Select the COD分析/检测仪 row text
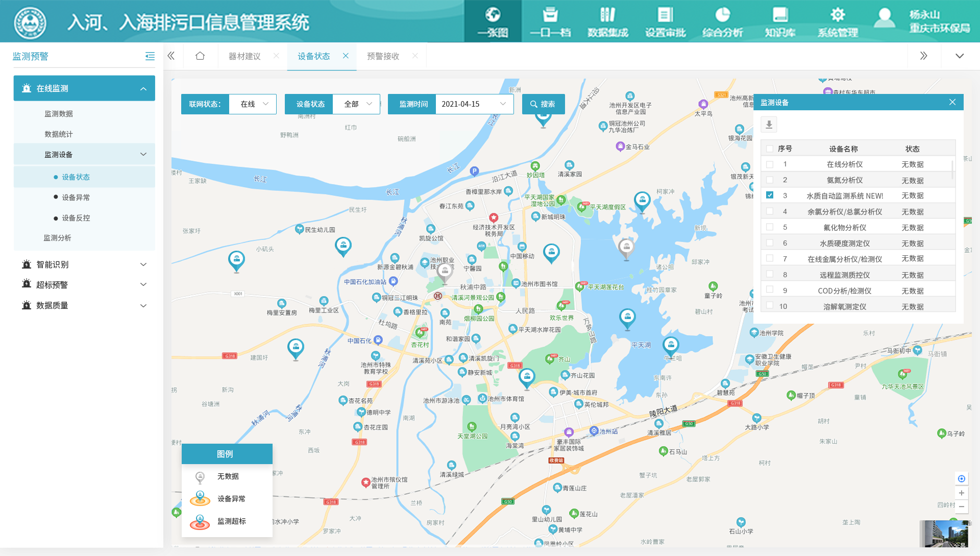This screenshot has height=556, width=980. pos(845,291)
